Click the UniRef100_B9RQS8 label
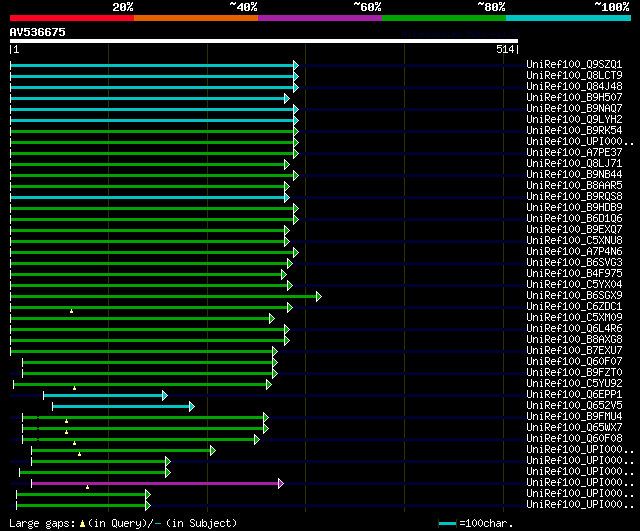This screenshot has width=640, height=531. 574,197
